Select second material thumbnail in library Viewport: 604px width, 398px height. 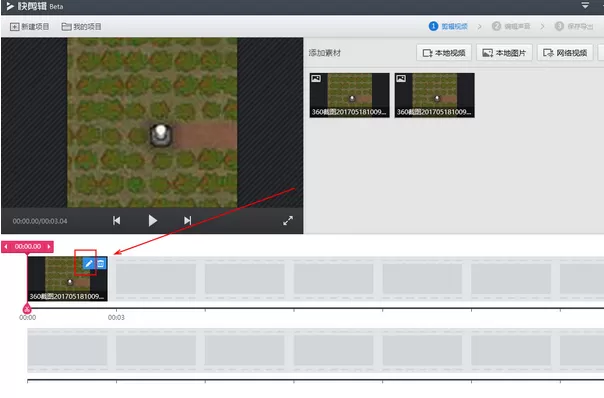click(x=435, y=95)
